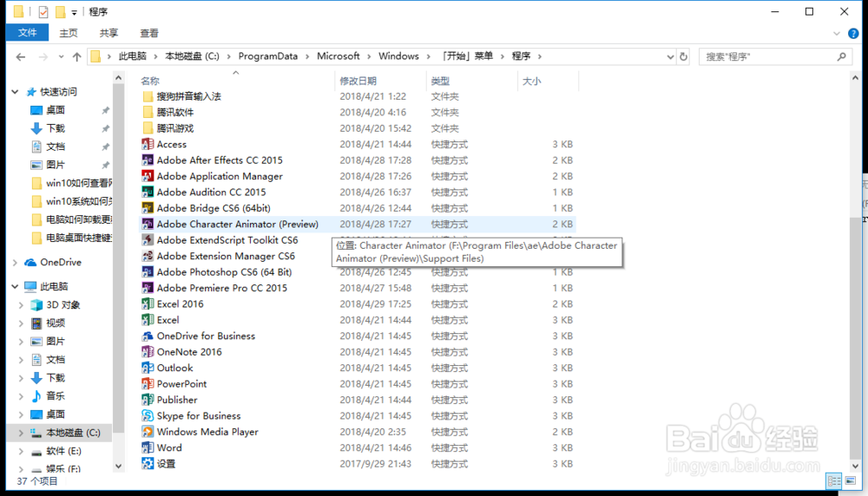This screenshot has width=868, height=496.
Task: Click the 搜索"程序" search box
Action: tap(774, 56)
